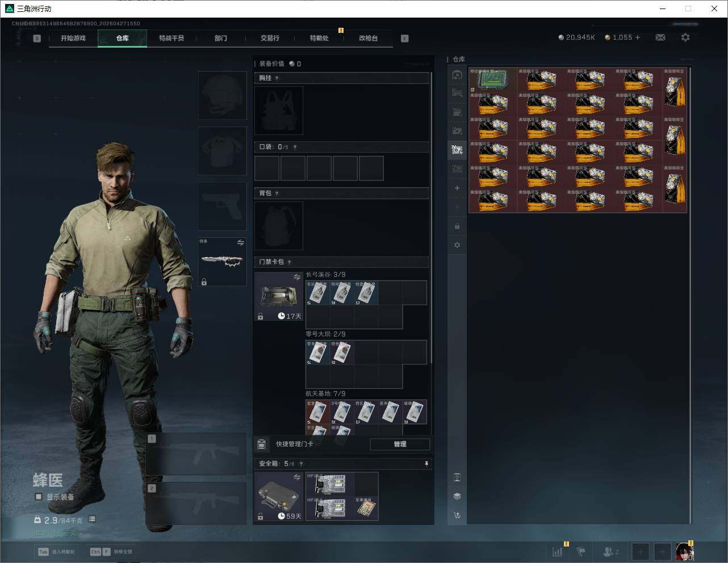The height and width of the screenshot is (563, 728).
Task: Select the green case item in warehouse
Action: coord(493,80)
